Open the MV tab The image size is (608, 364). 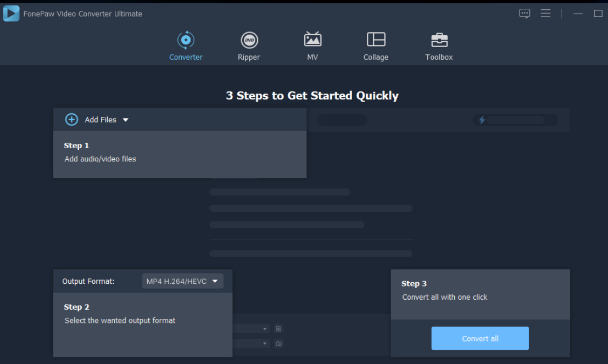tap(313, 46)
